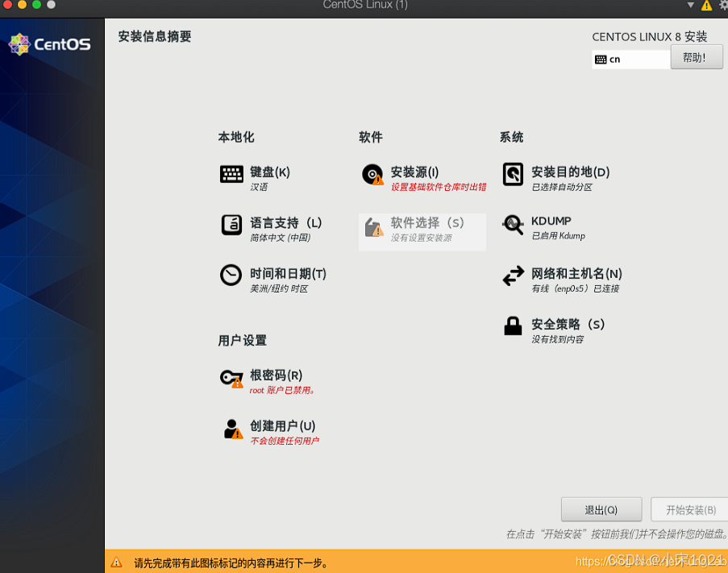Click the status text 没有找到内容
Screen dimensions: 728x573
pyautogui.click(x=558, y=339)
